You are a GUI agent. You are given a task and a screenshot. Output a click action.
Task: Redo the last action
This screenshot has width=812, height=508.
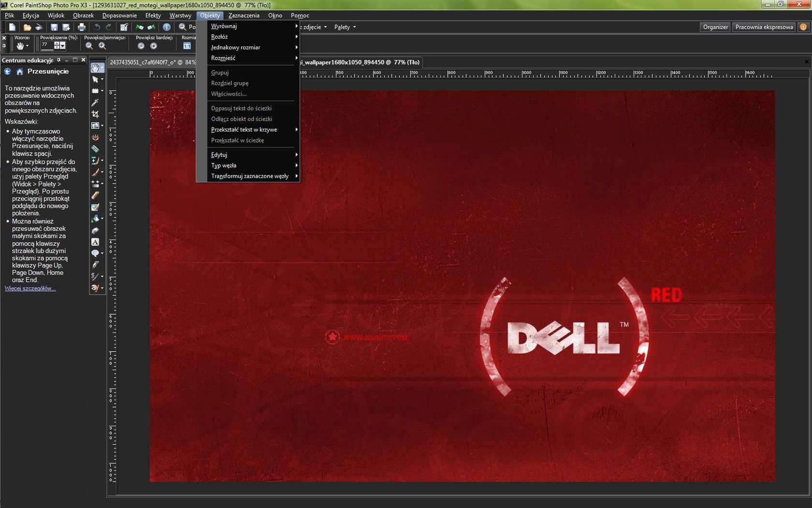click(x=109, y=27)
